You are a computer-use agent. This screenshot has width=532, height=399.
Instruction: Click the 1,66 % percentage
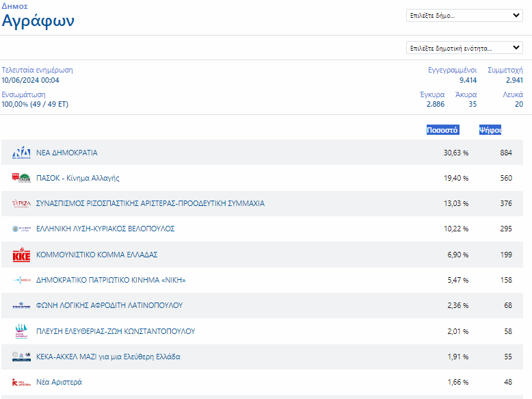coord(457,382)
